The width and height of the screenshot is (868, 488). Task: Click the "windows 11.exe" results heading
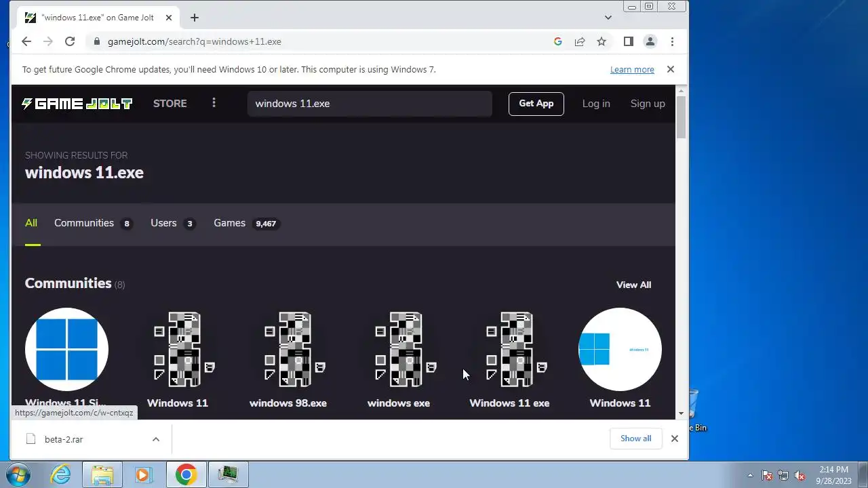(x=84, y=172)
